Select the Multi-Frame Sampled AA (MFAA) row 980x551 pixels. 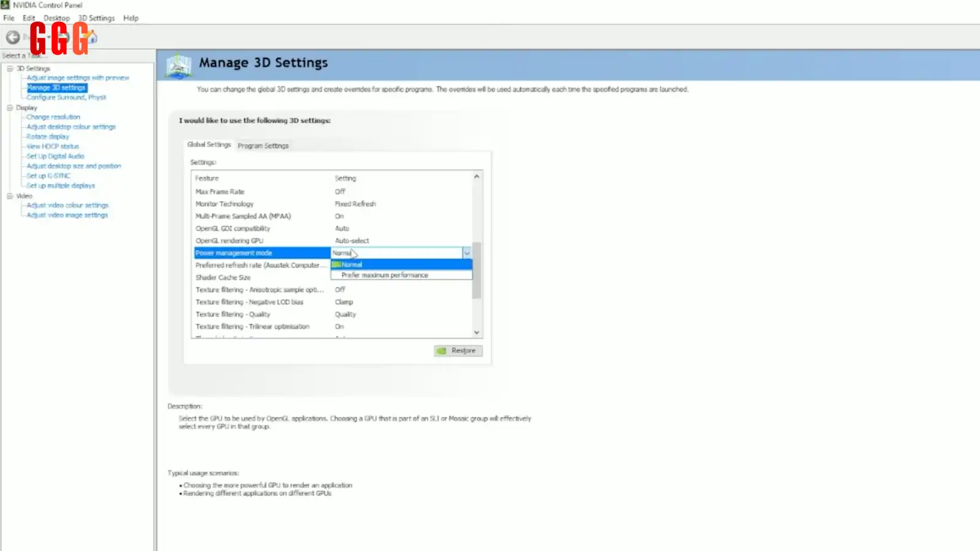click(x=332, y=216)
